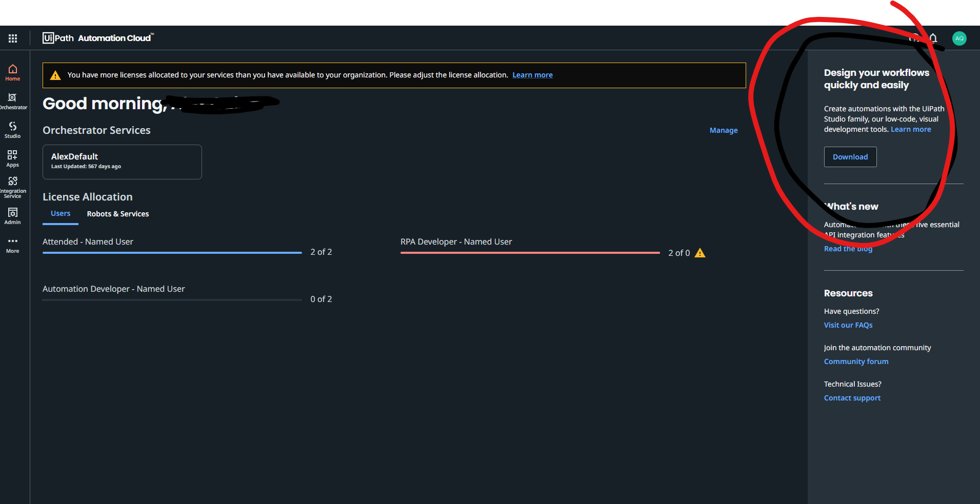Click the Manage link for Orchestrator Services
The image size is (980, 504).
point(724,130)
